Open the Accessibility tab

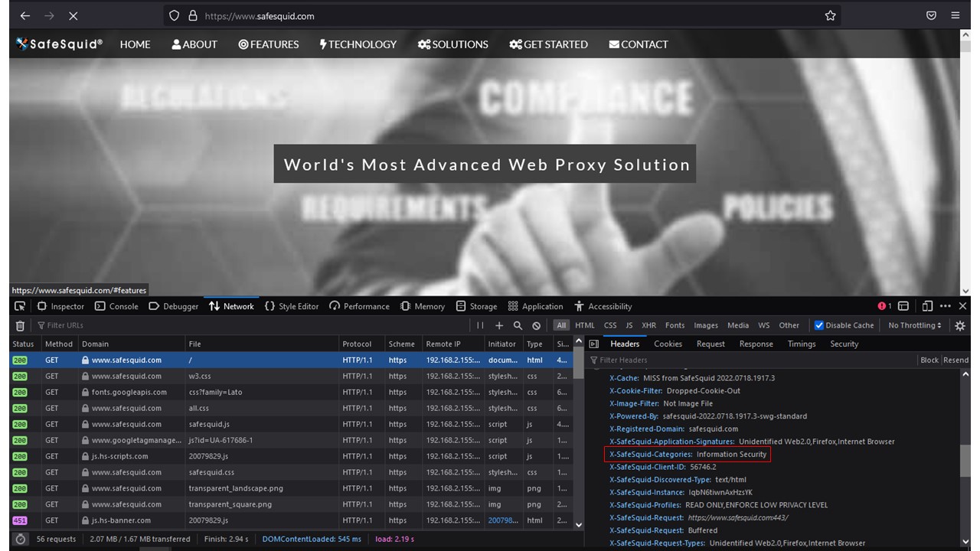pyautogui.click(x=603, y=306)
